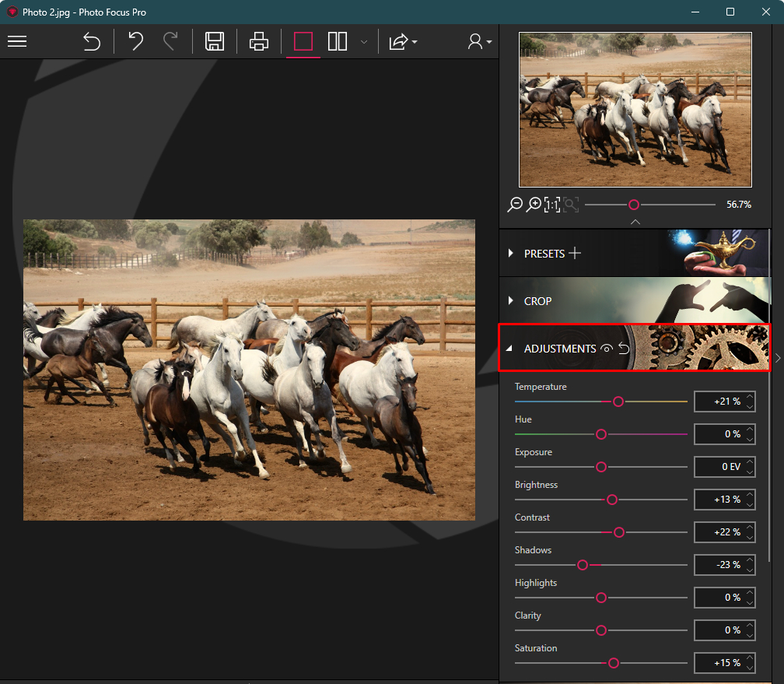
Task: Click the Contrast slider handle
Action: click(x=619, y=532)
